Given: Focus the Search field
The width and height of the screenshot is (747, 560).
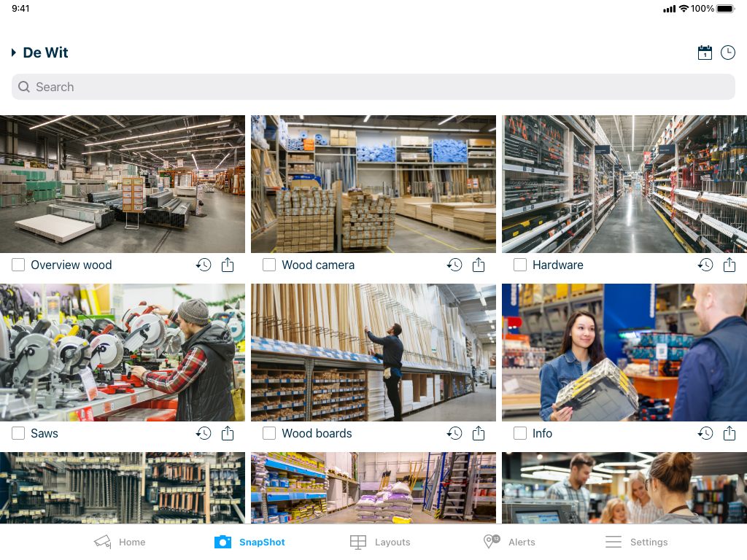Looking at the screenshot, I should tap(373, 87).
